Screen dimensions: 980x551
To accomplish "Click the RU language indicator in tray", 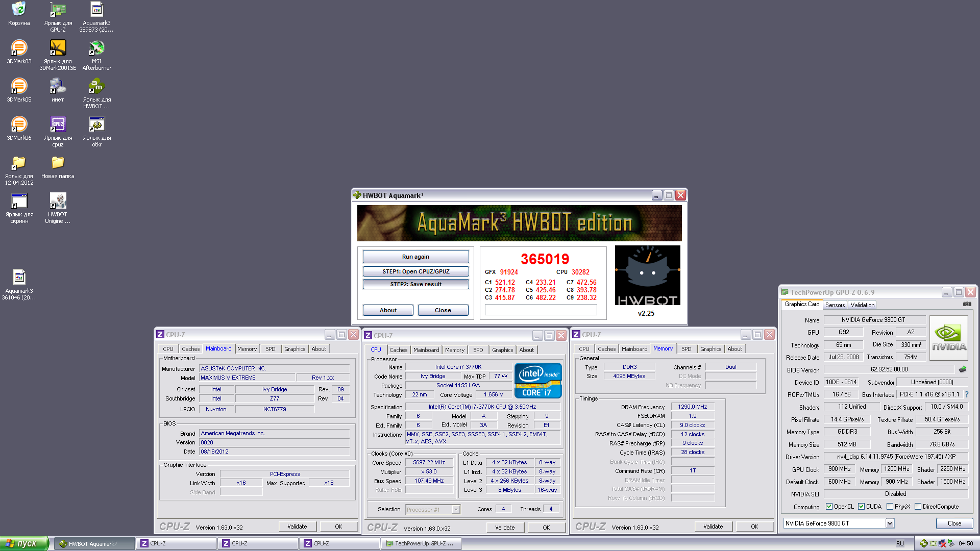I will (900, 544).
